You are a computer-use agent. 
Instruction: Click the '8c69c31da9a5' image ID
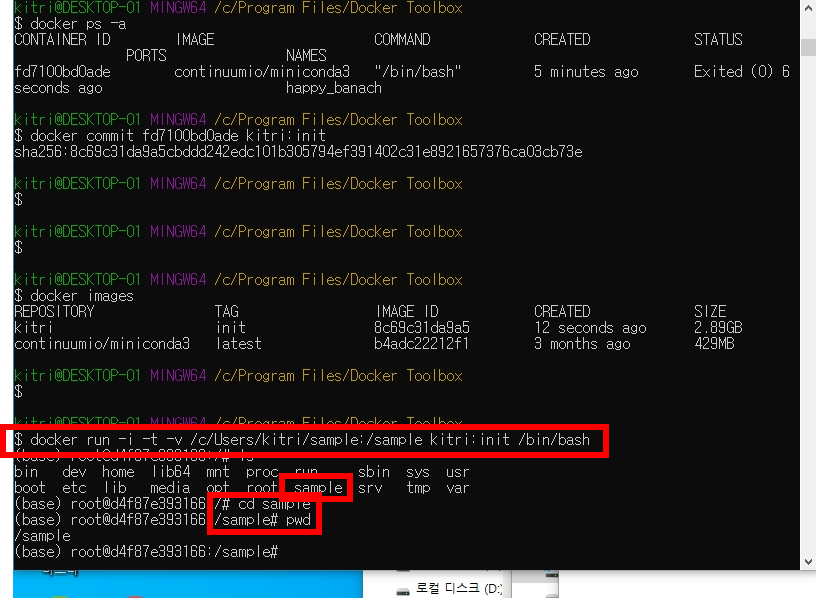coord(422,328)
